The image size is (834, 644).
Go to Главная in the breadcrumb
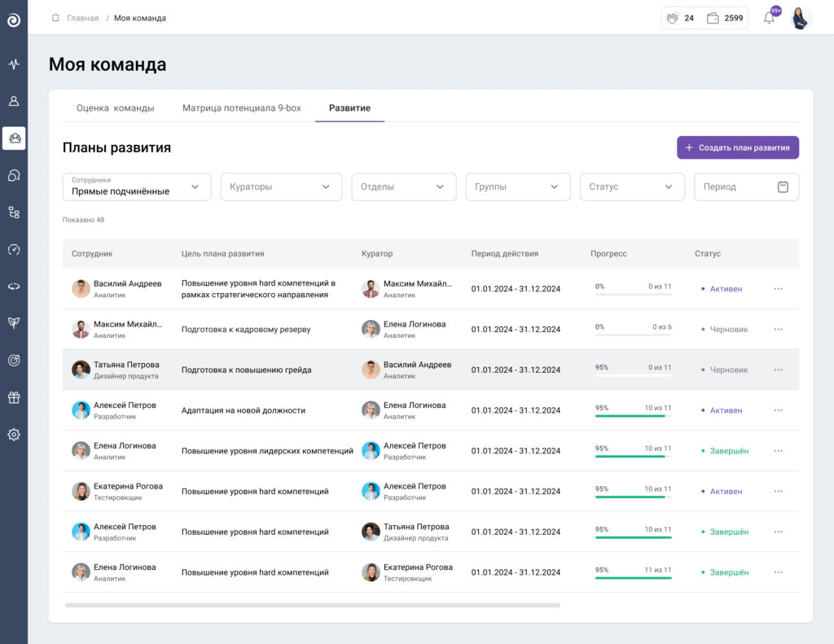click(82, 18)
